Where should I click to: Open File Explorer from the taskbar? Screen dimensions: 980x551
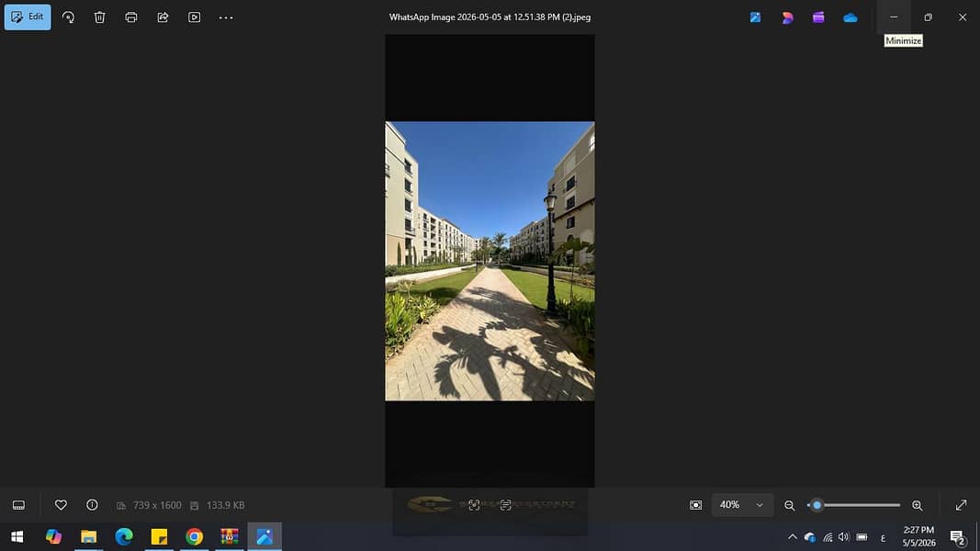(x=89, y=536)
